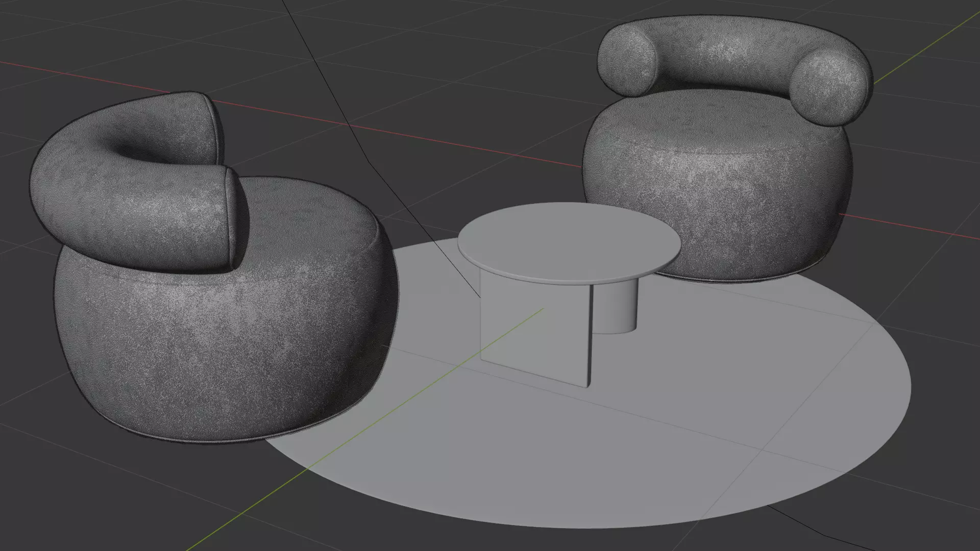Select the round coffee table top
Screen dimensions: 980x551
[x=569, y=242]
